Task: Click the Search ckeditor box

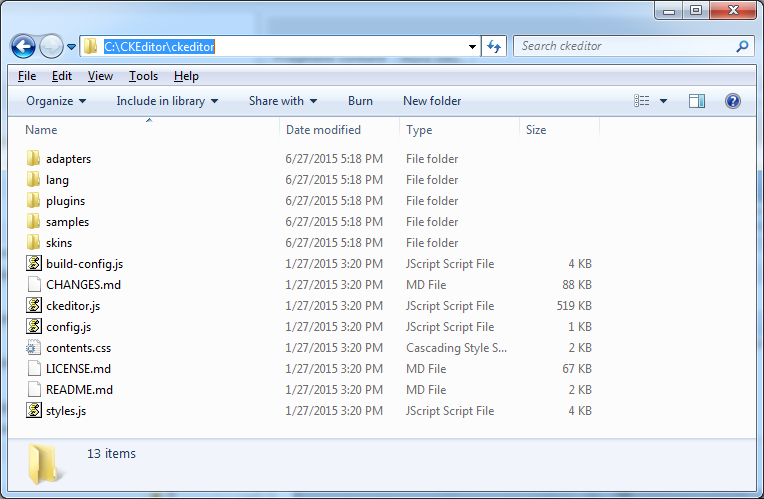Action: 633,46
